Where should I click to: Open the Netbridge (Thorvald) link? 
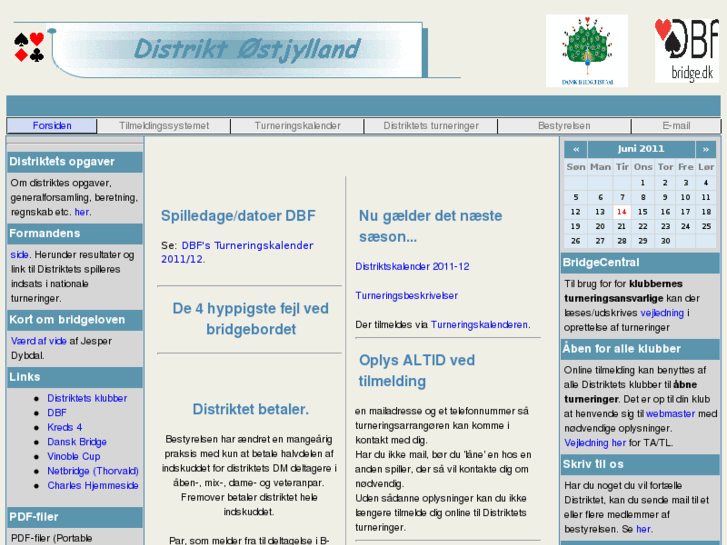[x=93, y=471]
